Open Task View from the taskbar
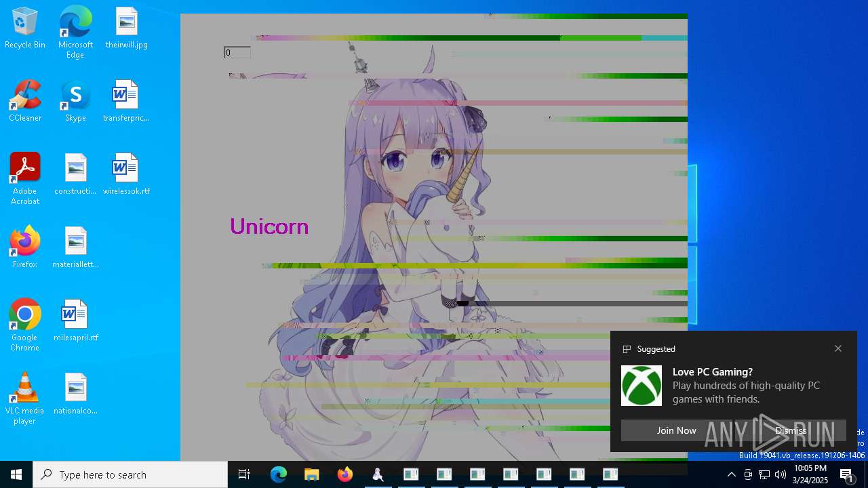 (244, 474)
